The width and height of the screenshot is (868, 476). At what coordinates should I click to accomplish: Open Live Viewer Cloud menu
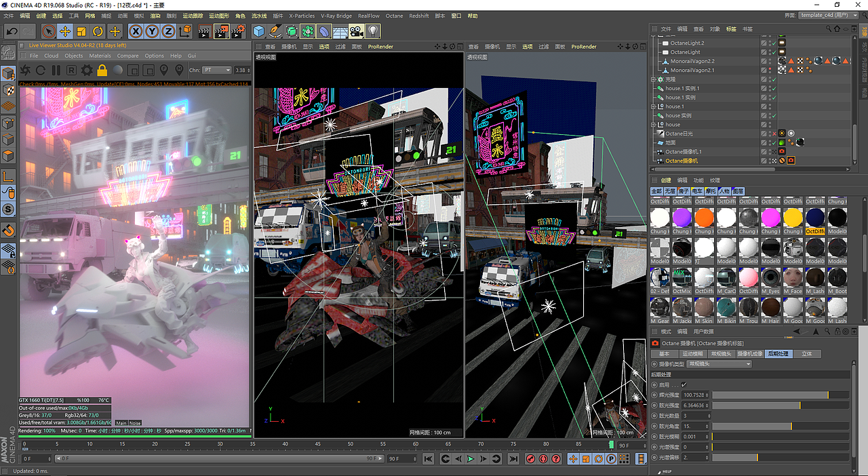[51, 56]
